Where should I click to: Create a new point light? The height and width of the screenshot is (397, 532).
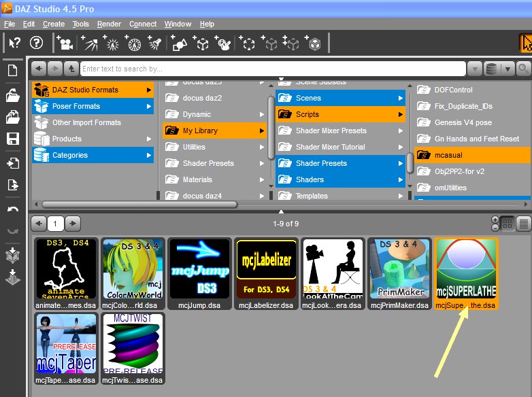[112, 43]
